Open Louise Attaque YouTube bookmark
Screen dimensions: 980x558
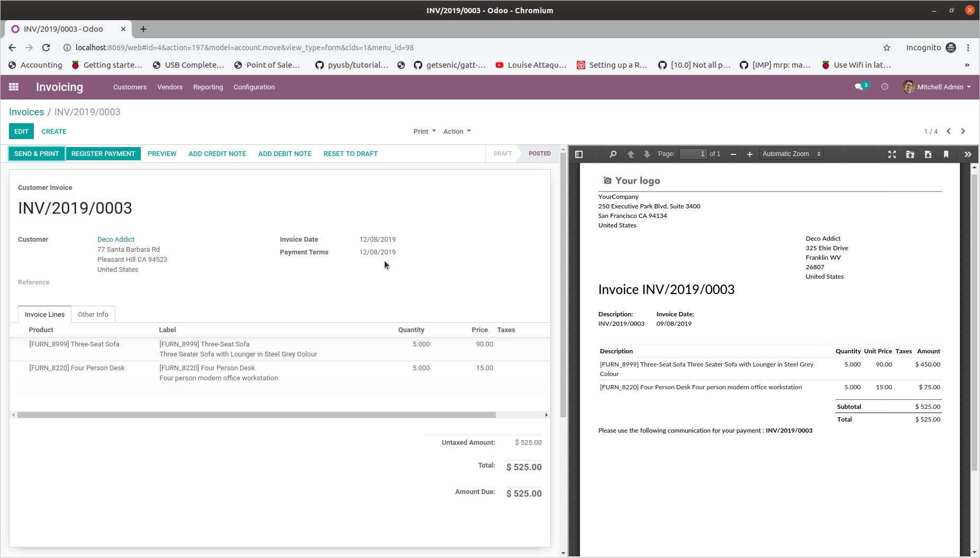point(531,65)
